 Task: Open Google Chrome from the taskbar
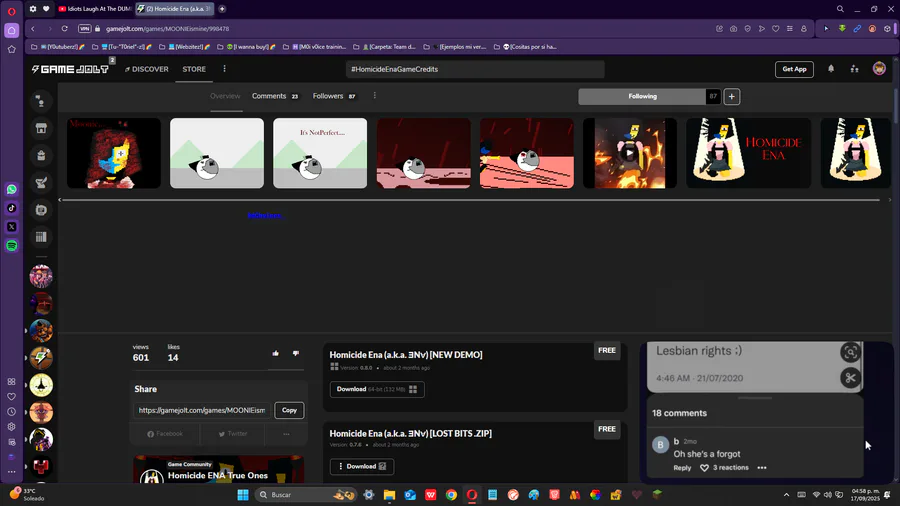pyautogui.click(x=451, y=495)
